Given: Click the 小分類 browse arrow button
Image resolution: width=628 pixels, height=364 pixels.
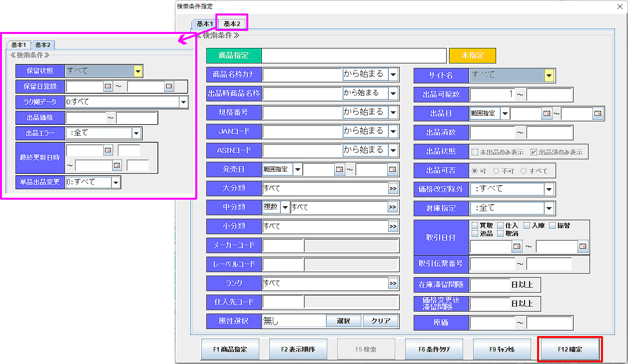Looking at the screenshot, I should 393,227.
